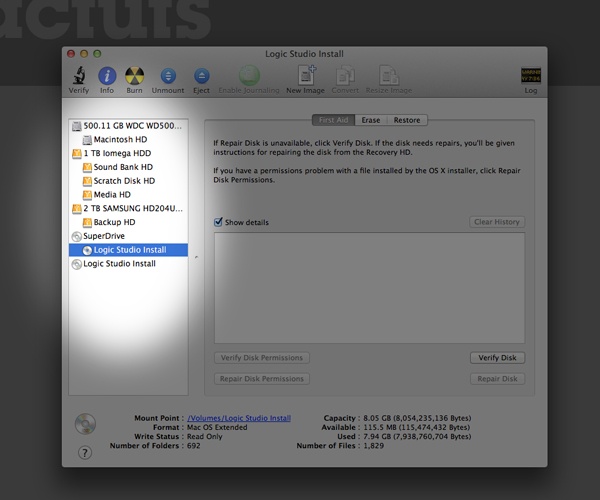Select the 1 TB Iomega HDD

tap(128, 153)
